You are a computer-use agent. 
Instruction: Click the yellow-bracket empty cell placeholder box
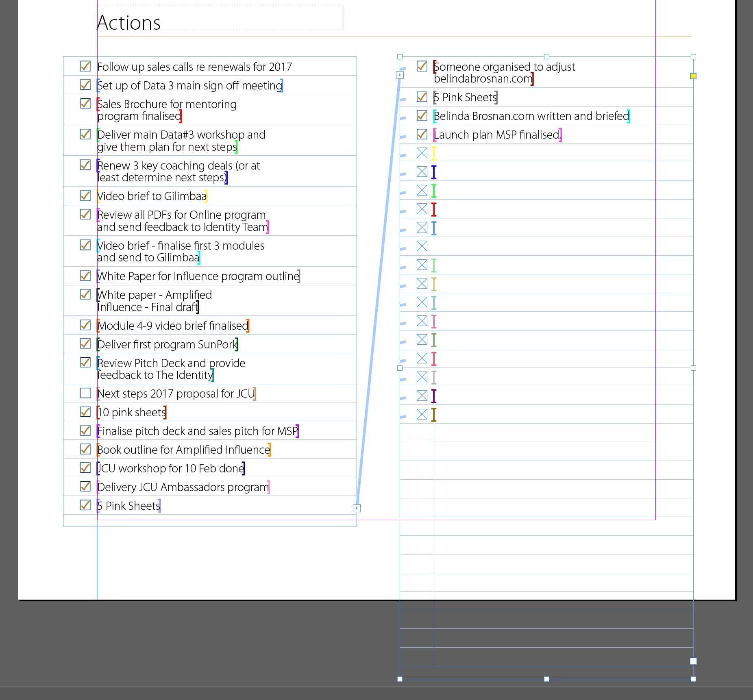click(x=422, y=153)
